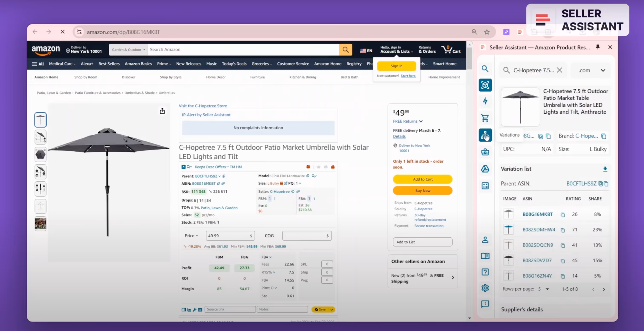
Task: Open the Google Drive icon in sidebar
Action: pyautogui.click(x=485, y=169)
